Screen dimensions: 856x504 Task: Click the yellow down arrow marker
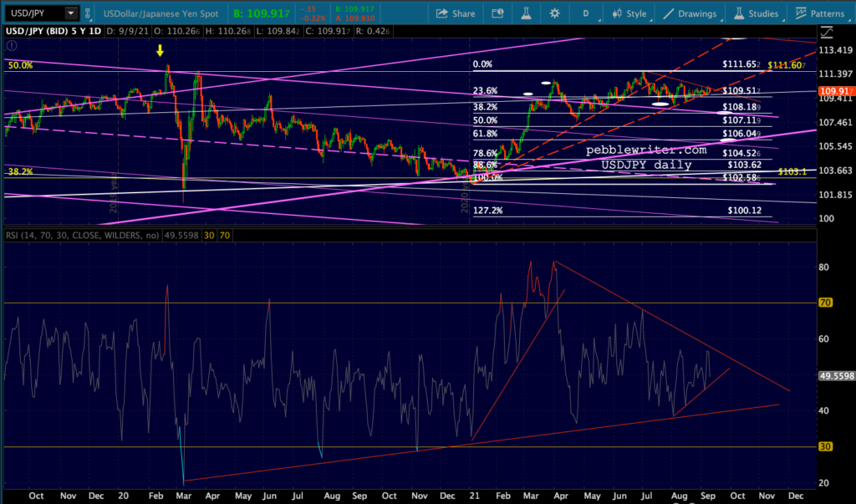(x=160, y=51)
